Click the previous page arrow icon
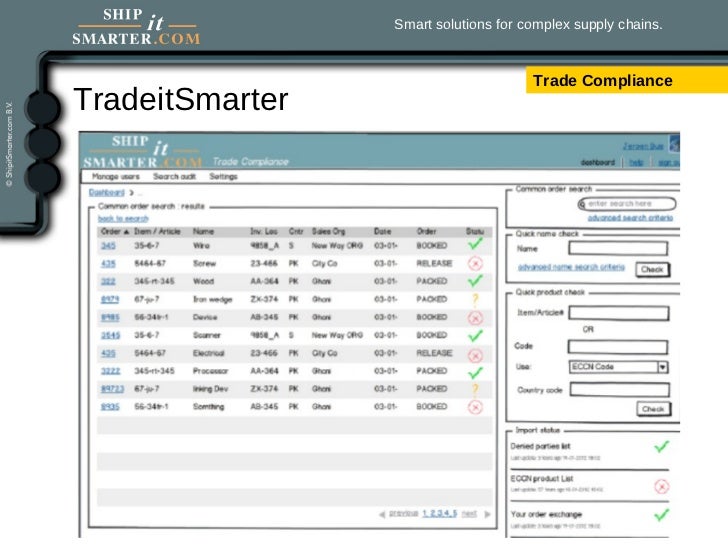This screenshot has height=546, width=728. (x=382, y=514)
